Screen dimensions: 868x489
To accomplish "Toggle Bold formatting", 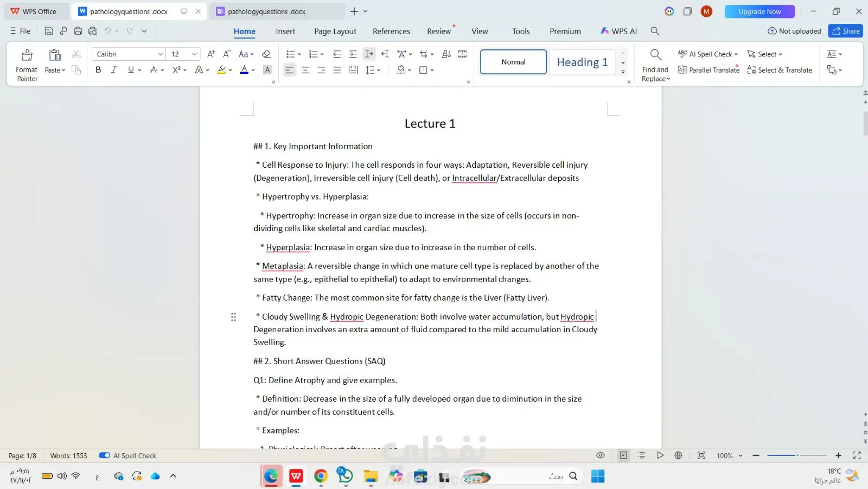I will pyautogui.click(x=98, y=69).
